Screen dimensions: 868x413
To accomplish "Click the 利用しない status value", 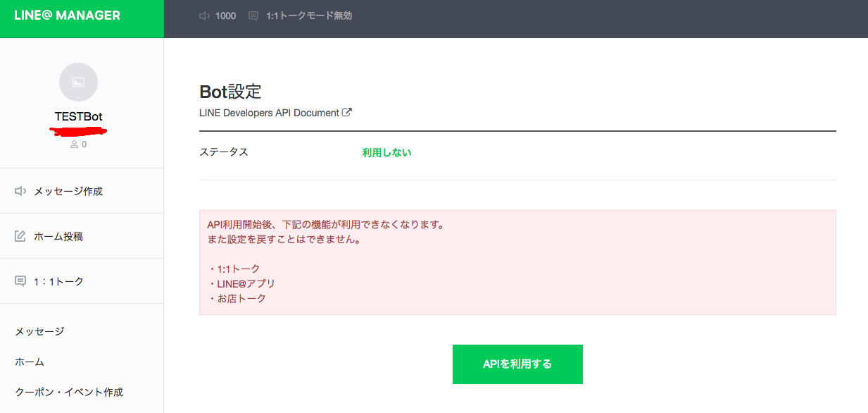I will (x=386, y=152).
